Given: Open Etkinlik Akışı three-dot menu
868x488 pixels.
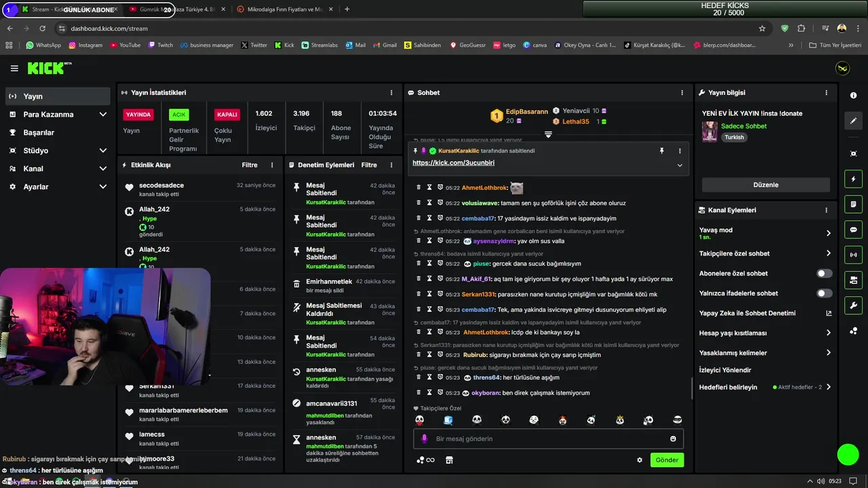Looking at the screenshot, I should click(x=272, y=165).
